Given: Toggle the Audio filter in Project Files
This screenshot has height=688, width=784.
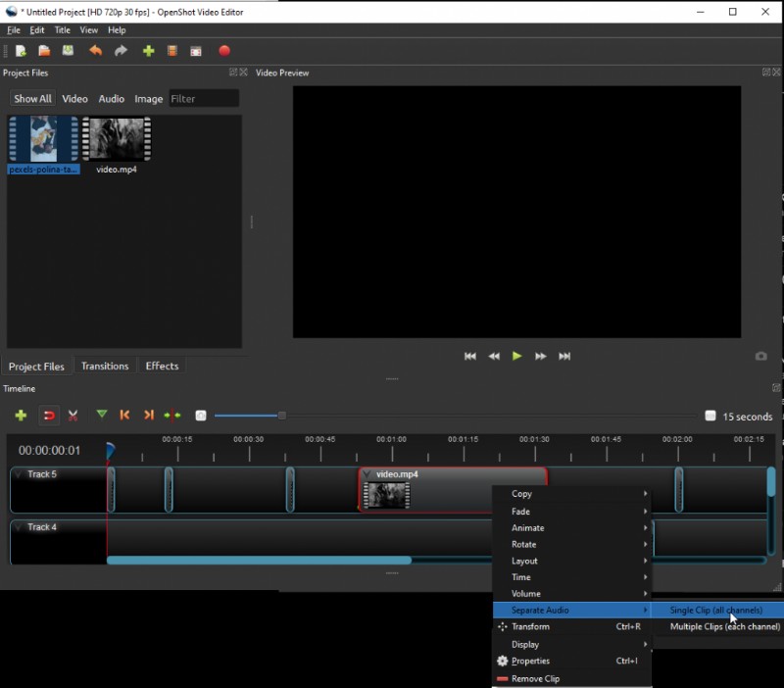Looking at the screenshot, I should coord(112,99).
